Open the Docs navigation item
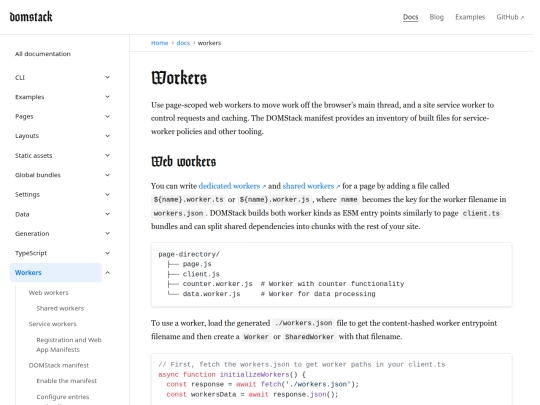540x405 pixels. (x=411, y=17)
